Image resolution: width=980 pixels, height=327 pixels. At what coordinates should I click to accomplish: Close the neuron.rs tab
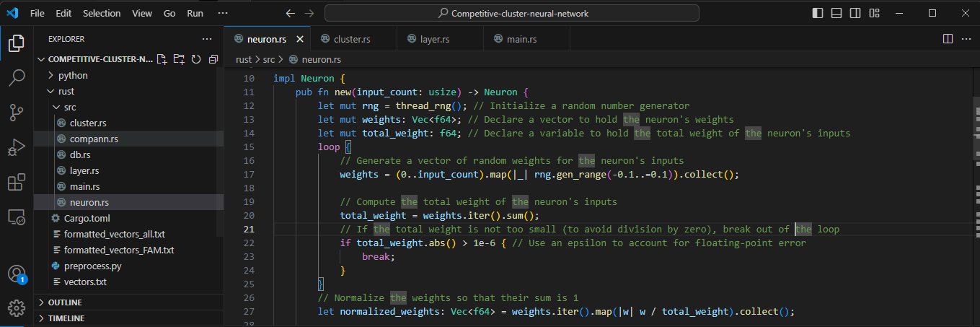tap(301, 39)
